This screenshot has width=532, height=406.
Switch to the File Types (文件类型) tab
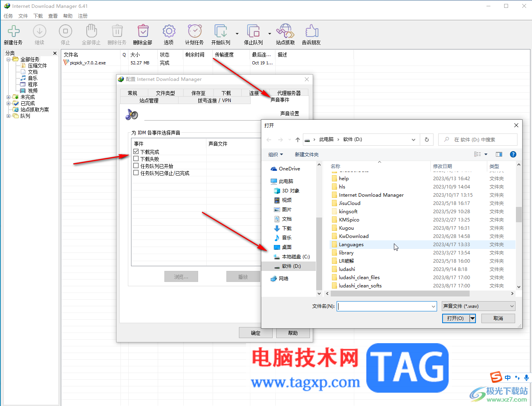pyautogui.click(x=165, y=93)
